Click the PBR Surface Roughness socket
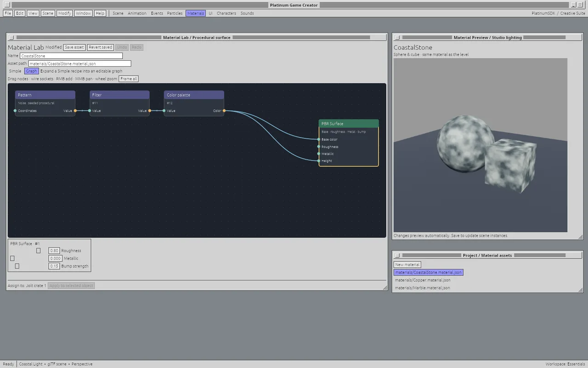588x368 pixels. pos(319,147)
